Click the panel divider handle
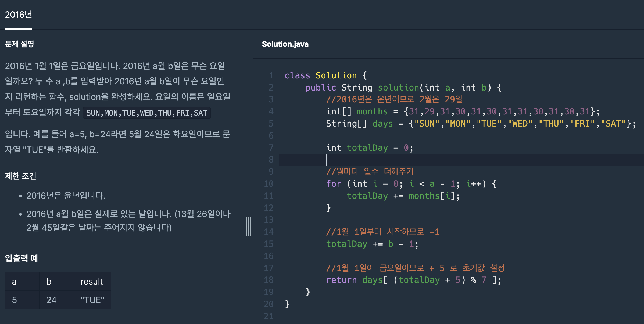The height and width of the screenshot is (324, 644). coord(249,226)
